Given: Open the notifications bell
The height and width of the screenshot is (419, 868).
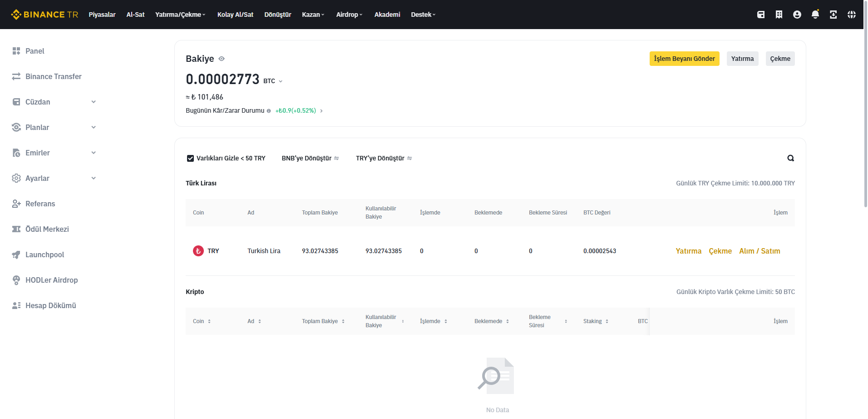Looking at the screenshot, I should coord(815,15).
